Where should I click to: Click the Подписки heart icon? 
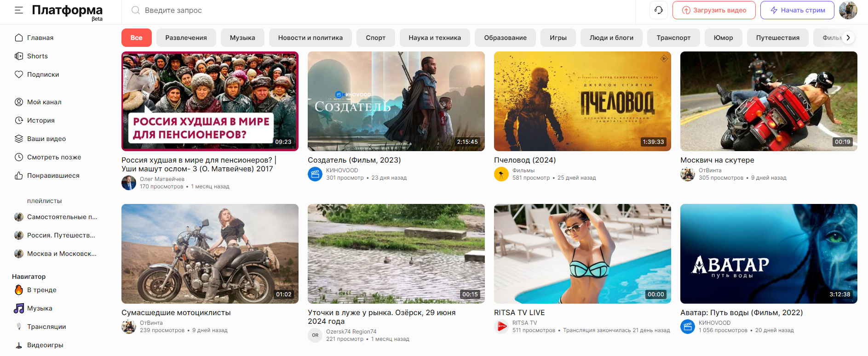point(19,74)
